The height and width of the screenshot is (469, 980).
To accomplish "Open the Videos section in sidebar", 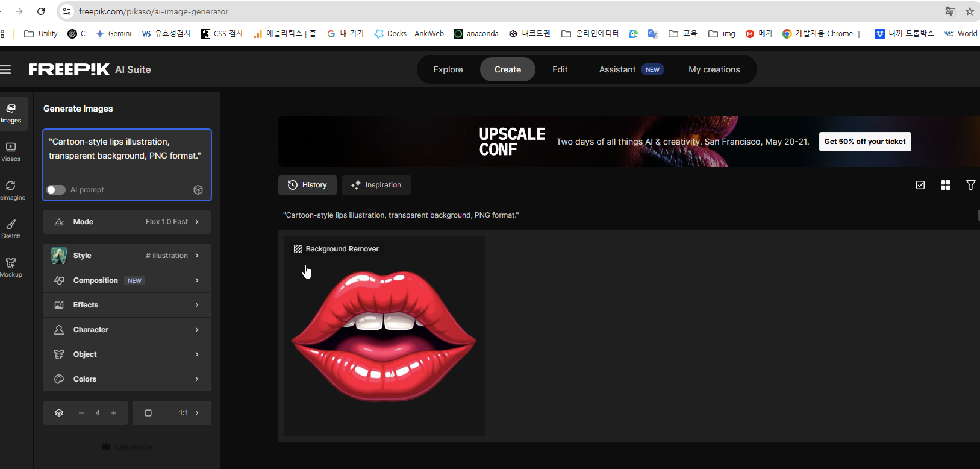I will [11, 152].
